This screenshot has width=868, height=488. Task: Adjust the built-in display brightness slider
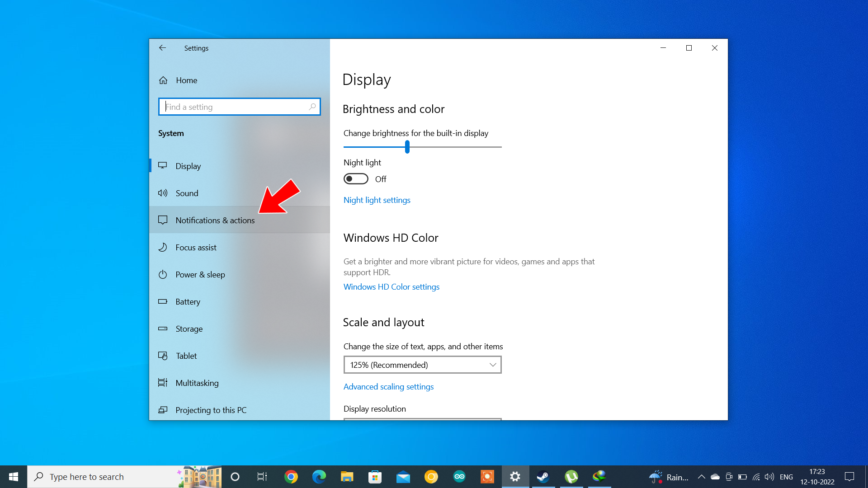[x=407, y=147]
